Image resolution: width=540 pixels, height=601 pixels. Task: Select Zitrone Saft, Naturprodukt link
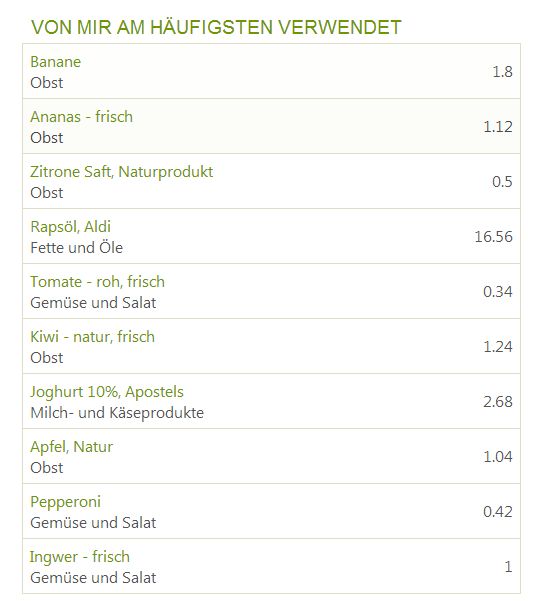(121, 172)
